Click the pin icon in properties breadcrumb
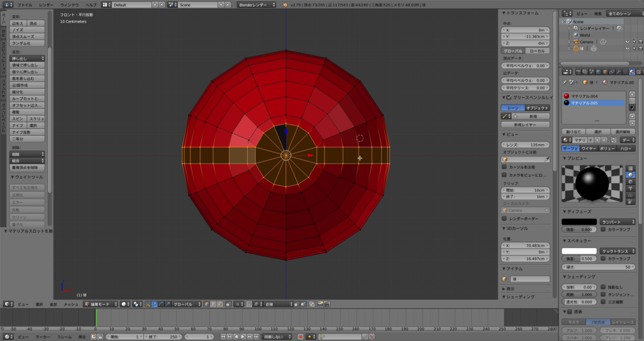 (565, 82)
